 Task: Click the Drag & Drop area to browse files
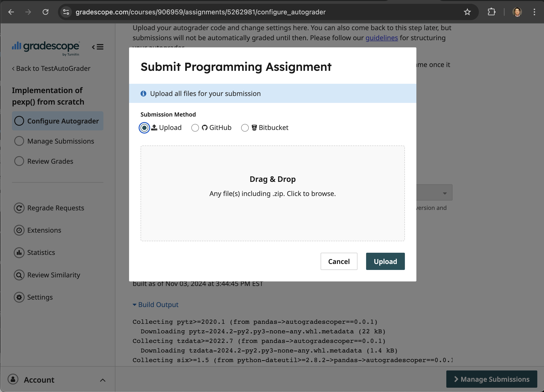[x=272, y=193]
